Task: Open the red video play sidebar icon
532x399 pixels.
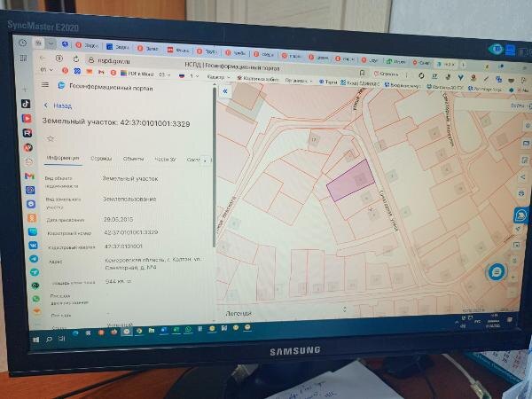Action: tap(27, 119)
